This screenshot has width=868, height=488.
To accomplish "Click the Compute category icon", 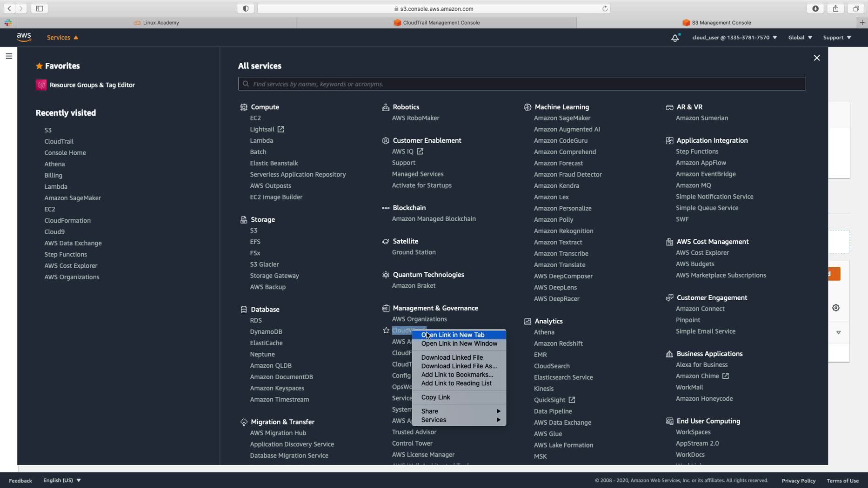I will 244,107.
